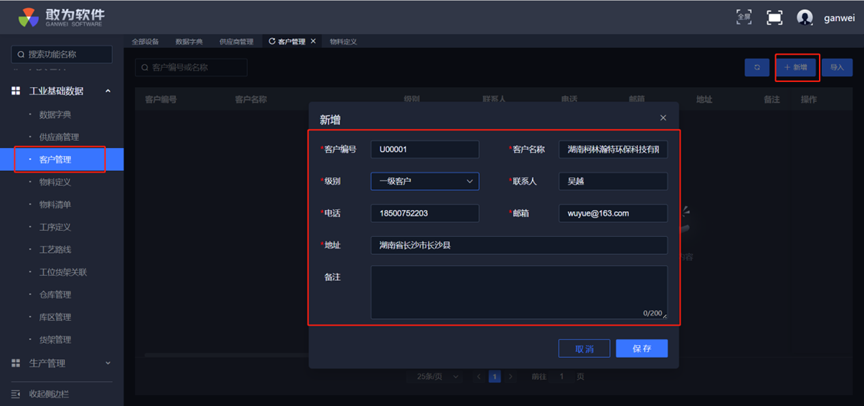Viewport: 864px width, 406px height.
Task: Open 工位货架关联 in the sidebar
Action: [63, 272]
